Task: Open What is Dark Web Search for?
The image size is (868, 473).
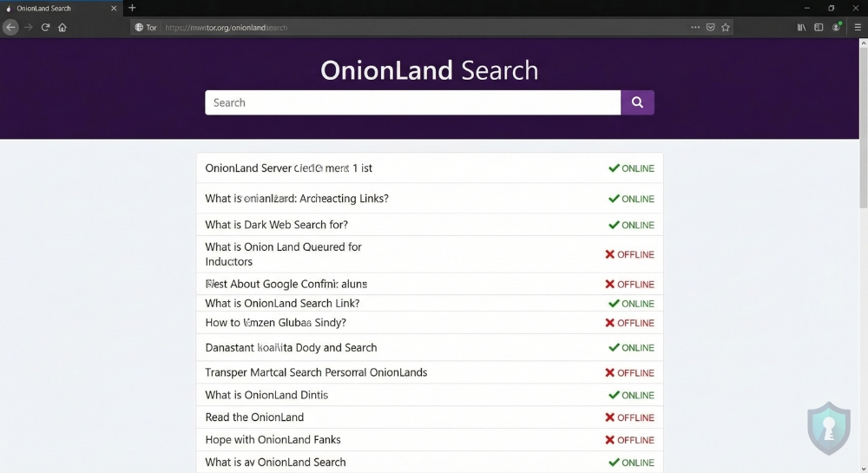Action: [x=276, y=225]
